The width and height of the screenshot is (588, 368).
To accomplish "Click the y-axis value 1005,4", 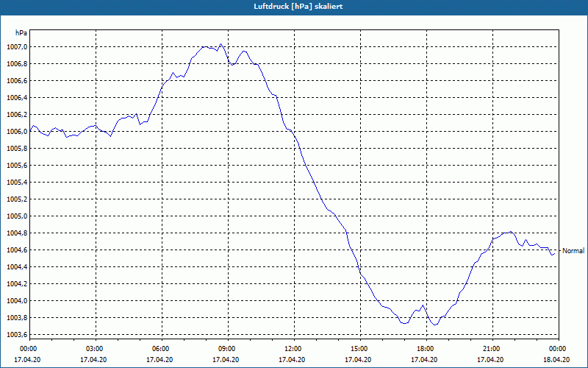I will click(x=17, y=182).
